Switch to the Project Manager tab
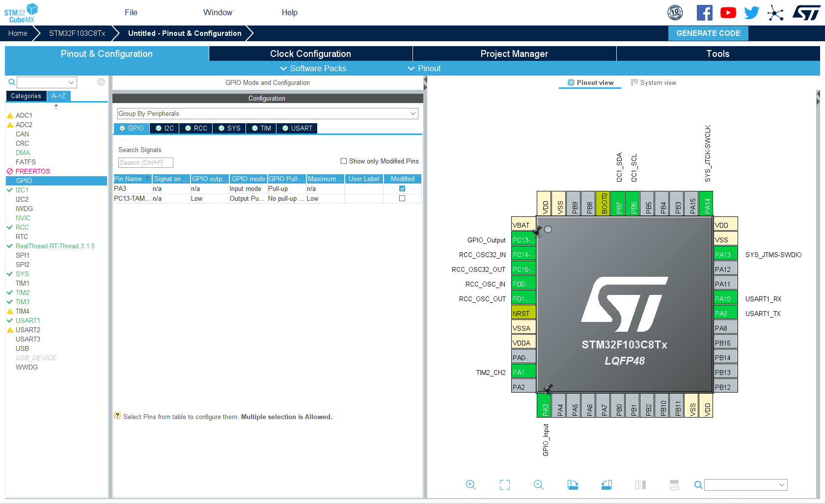825x504 pixels. point(514,53)
